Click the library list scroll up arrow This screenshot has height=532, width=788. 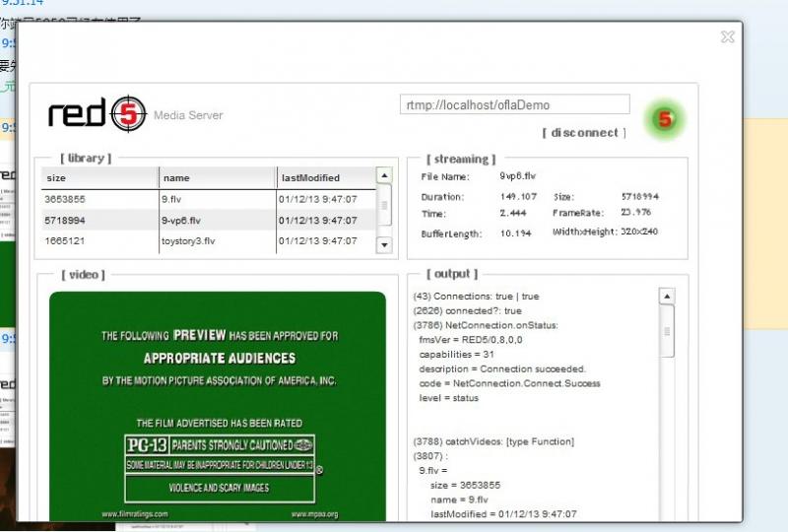(384, 175)
